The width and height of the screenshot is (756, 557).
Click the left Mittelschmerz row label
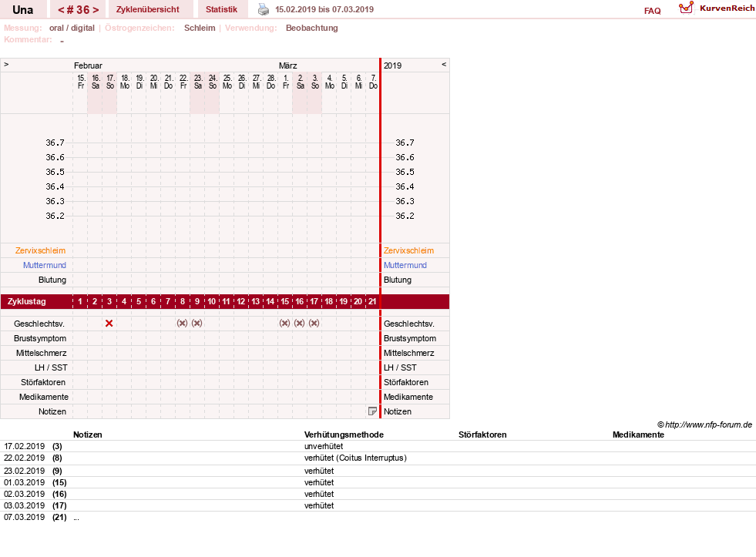[41, 353]
